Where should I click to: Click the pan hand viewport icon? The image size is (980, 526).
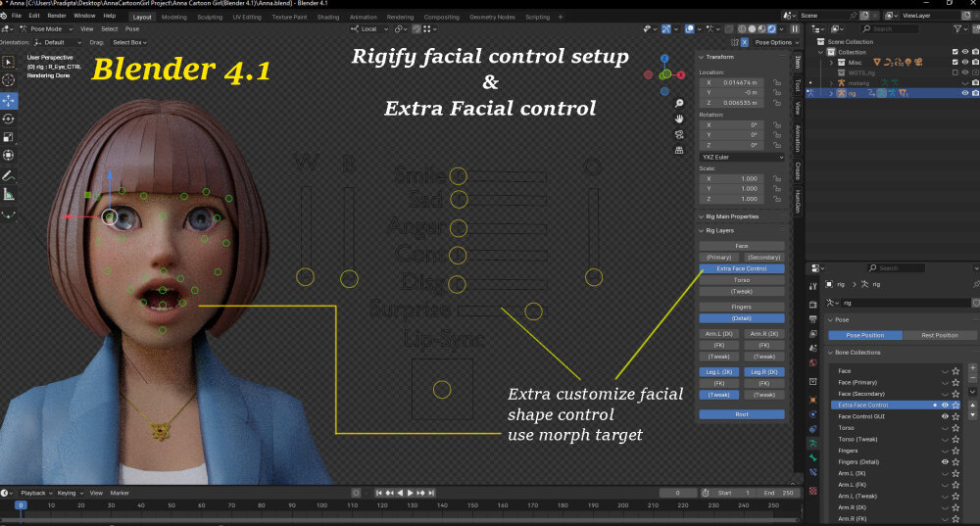pos(679,119)
